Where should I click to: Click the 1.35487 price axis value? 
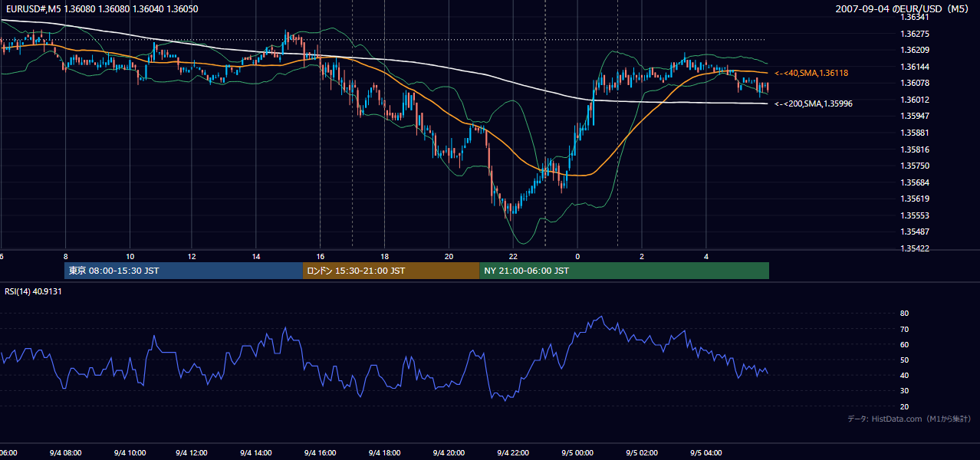point(915,232)
